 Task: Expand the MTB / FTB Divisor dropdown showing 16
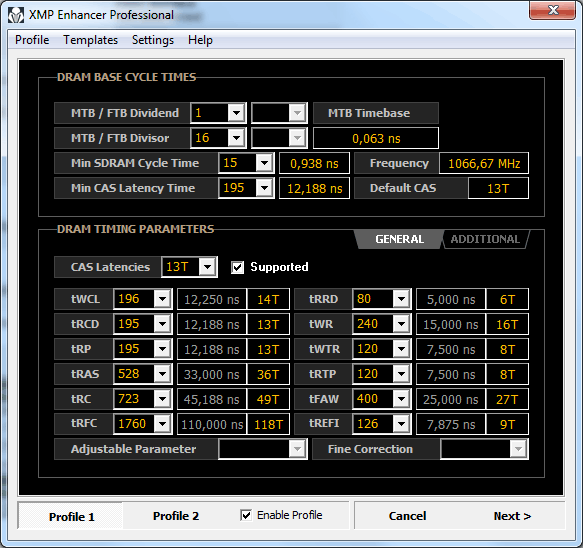(x=236, y=138)
